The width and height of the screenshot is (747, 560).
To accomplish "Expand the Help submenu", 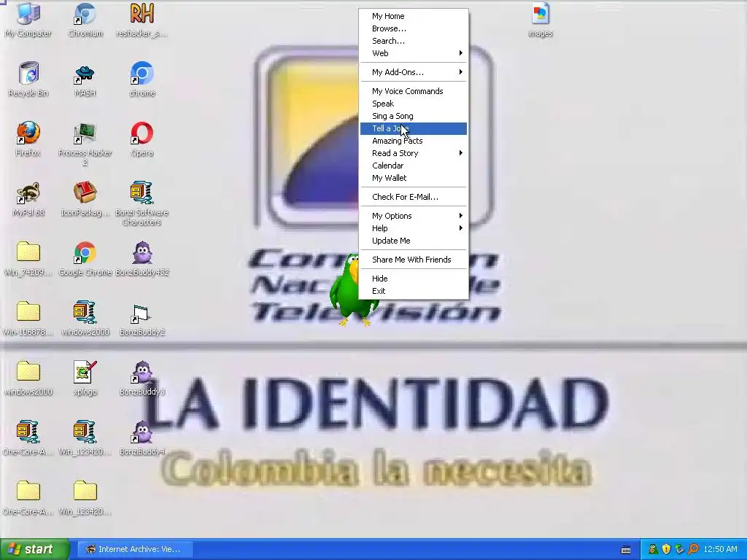I will tap(414, 228).
